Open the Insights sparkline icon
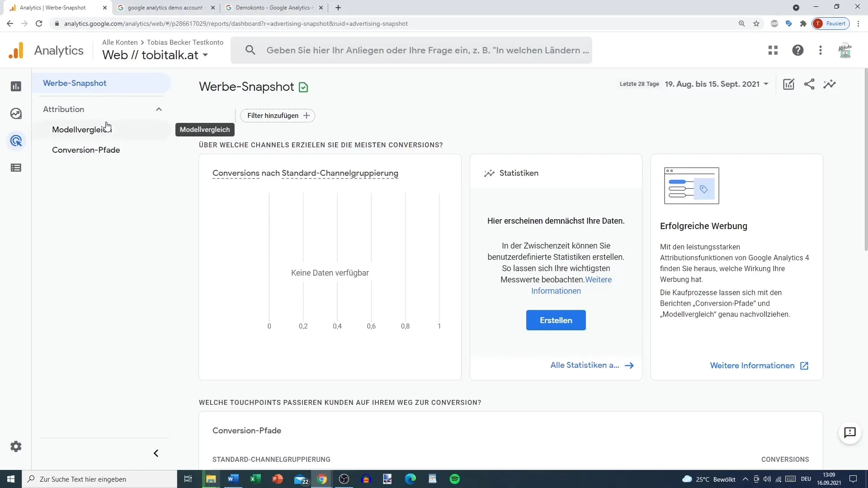Screen dimensions: 868x488 click(830, 84)
